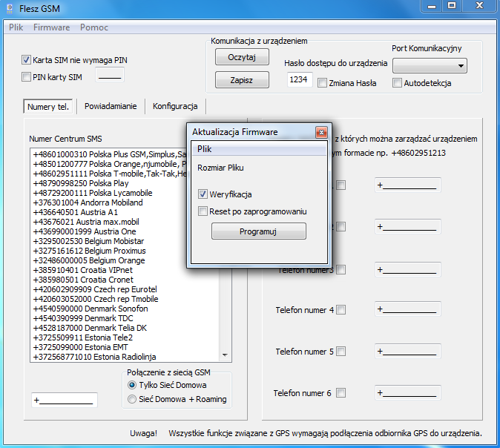Click the Flesz GSM title bar app icon
The image size is (500, 448).
(x=10, y=9)
